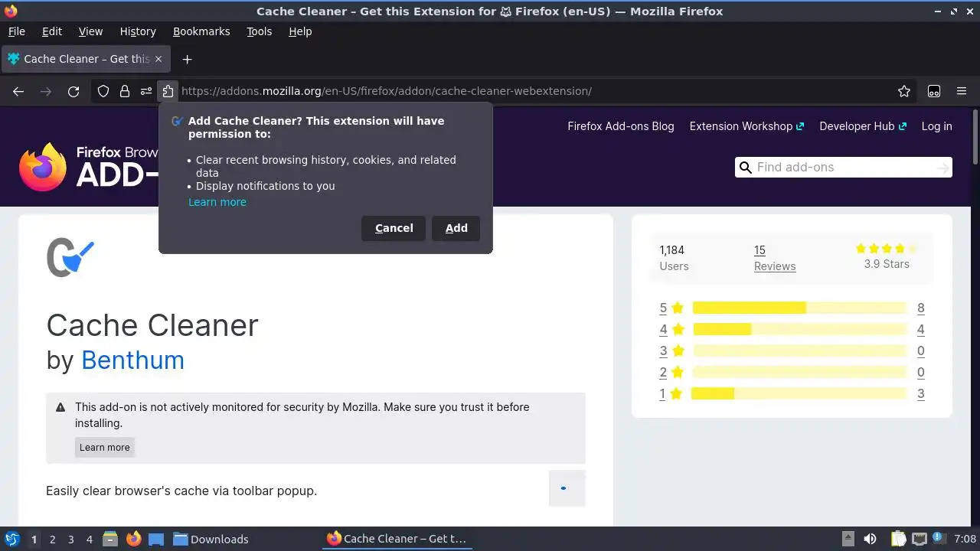The image size is (980, 551).
Task: Open the File menu
Action: [x=16, y=31]
